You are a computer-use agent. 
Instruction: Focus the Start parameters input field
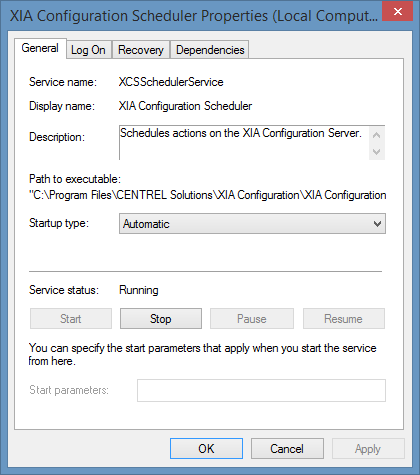coord(261,390)
